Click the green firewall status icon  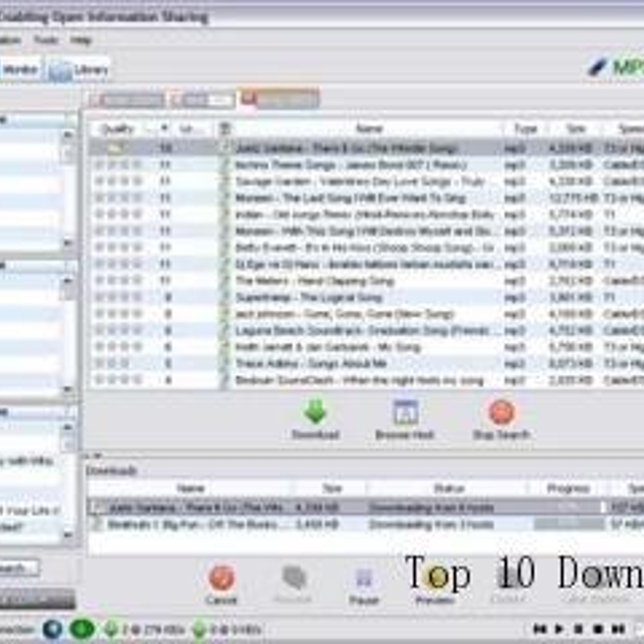[x=82, y=629]
